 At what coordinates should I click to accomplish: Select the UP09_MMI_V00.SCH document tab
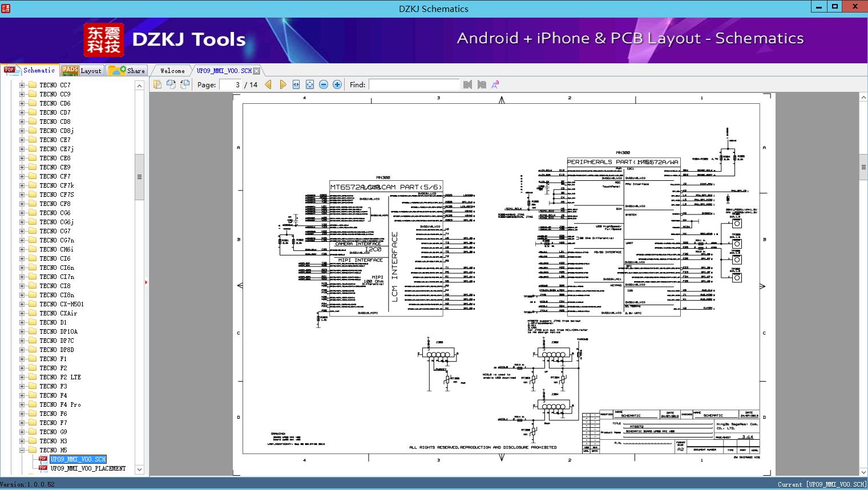click(224, 71)
